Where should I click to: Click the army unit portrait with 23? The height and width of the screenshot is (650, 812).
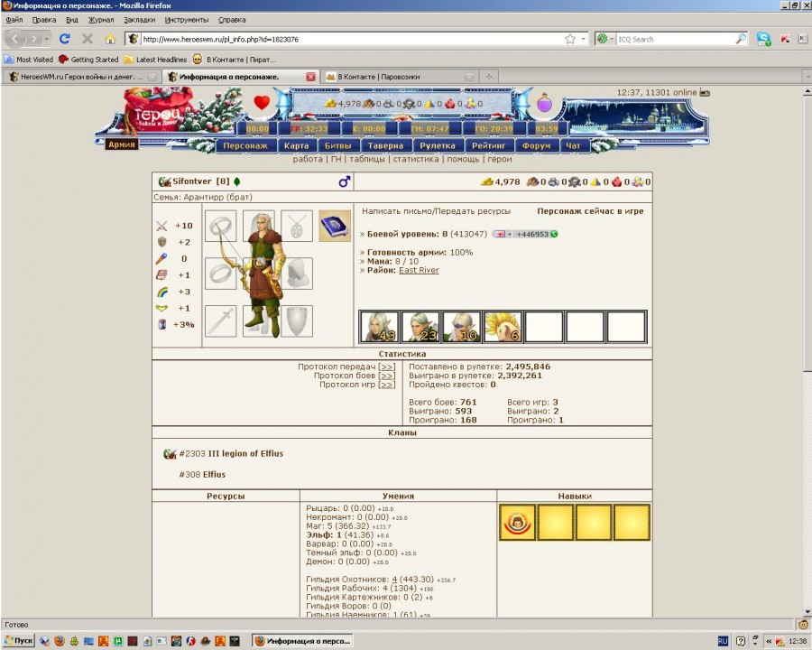pos(420,327)
